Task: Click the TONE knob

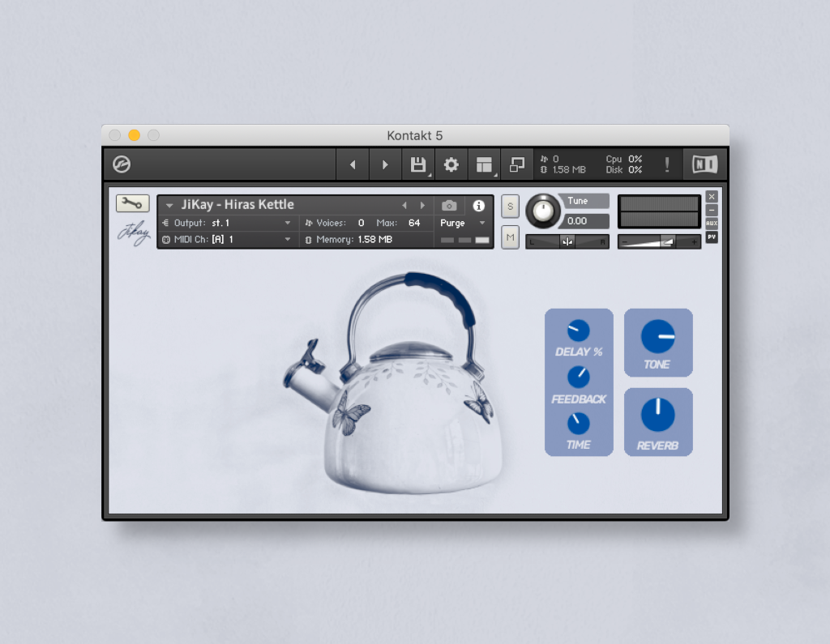Action: click(x=658, y=336)
